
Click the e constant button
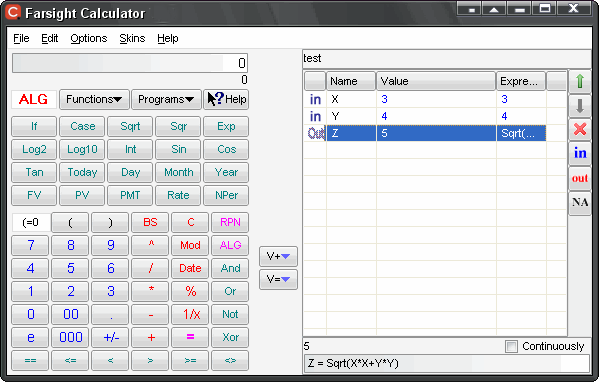(30, 337)
